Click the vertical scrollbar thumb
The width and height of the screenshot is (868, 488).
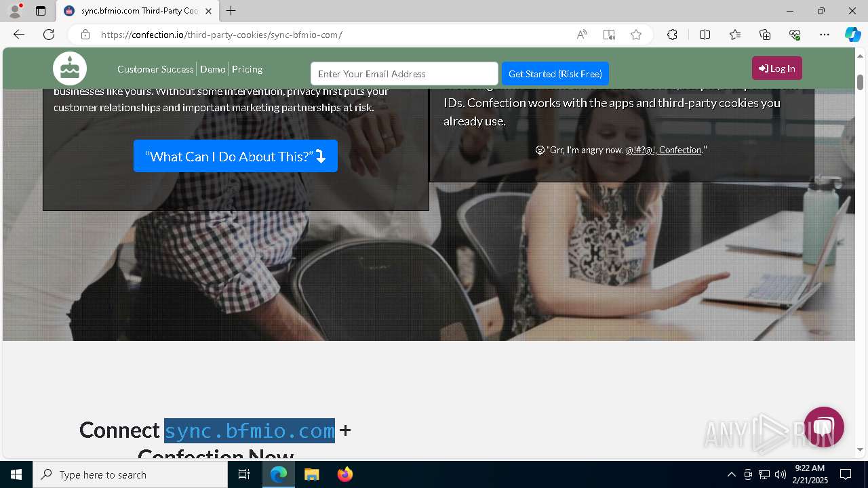(860, 81)
